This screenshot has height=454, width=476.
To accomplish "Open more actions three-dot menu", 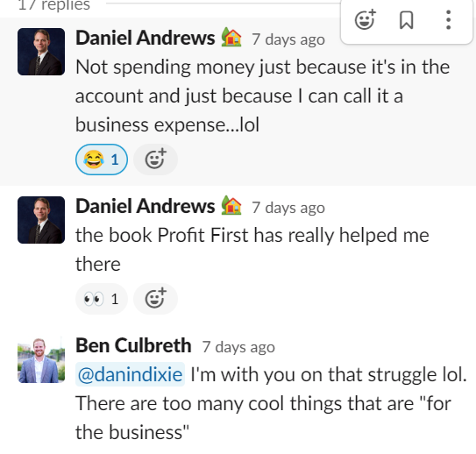I will (448, 20).
